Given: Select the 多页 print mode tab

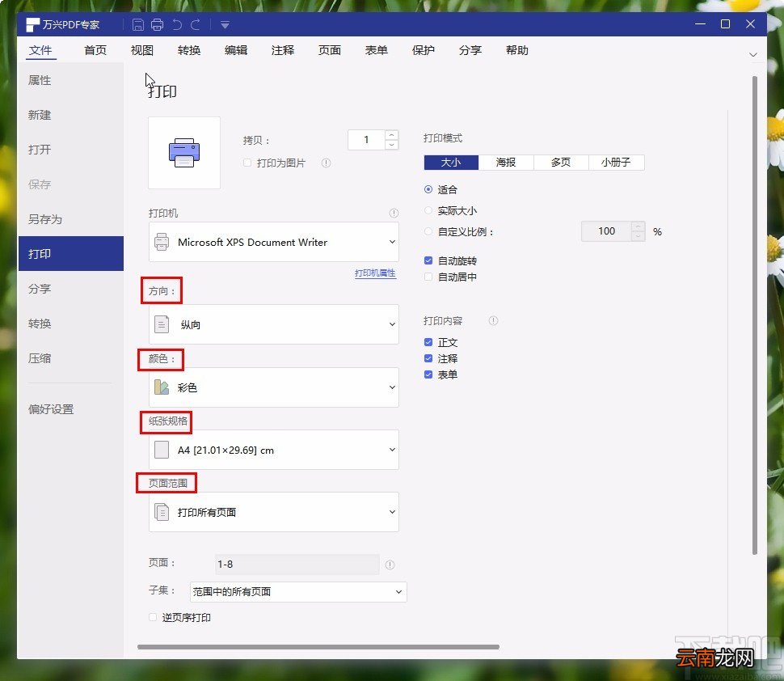Looking at the screenshot, I should click(561, 162).
